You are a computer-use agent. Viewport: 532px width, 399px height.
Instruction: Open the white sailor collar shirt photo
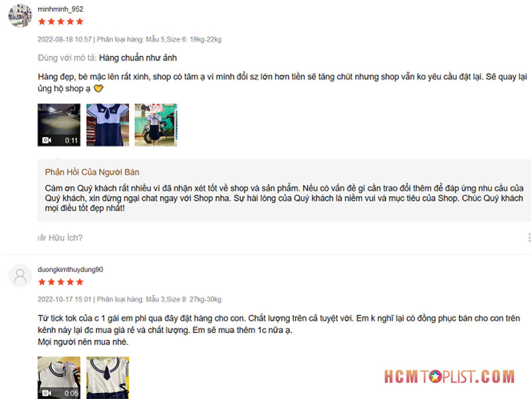pos(108,378)
